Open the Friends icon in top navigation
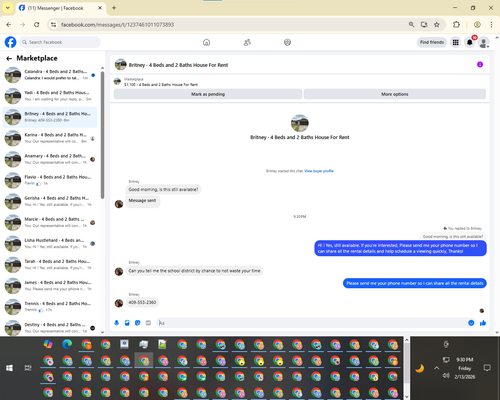 247,42
